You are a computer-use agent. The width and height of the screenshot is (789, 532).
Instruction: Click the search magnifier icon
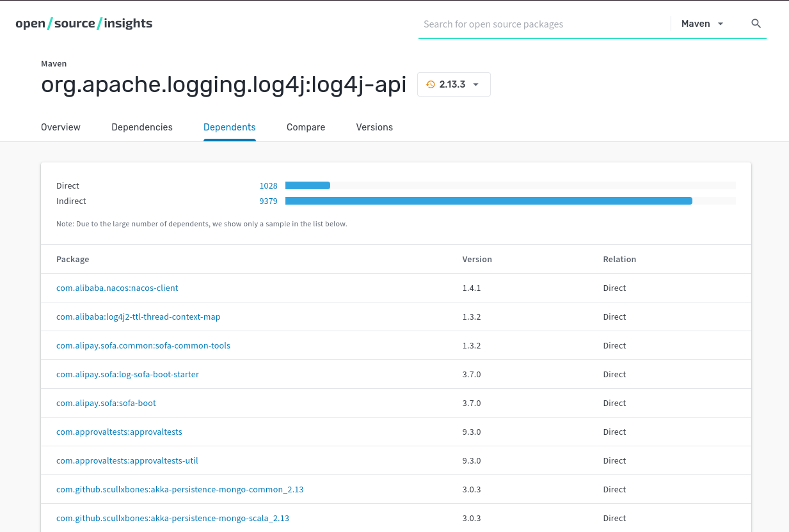(x=756, y=24)
